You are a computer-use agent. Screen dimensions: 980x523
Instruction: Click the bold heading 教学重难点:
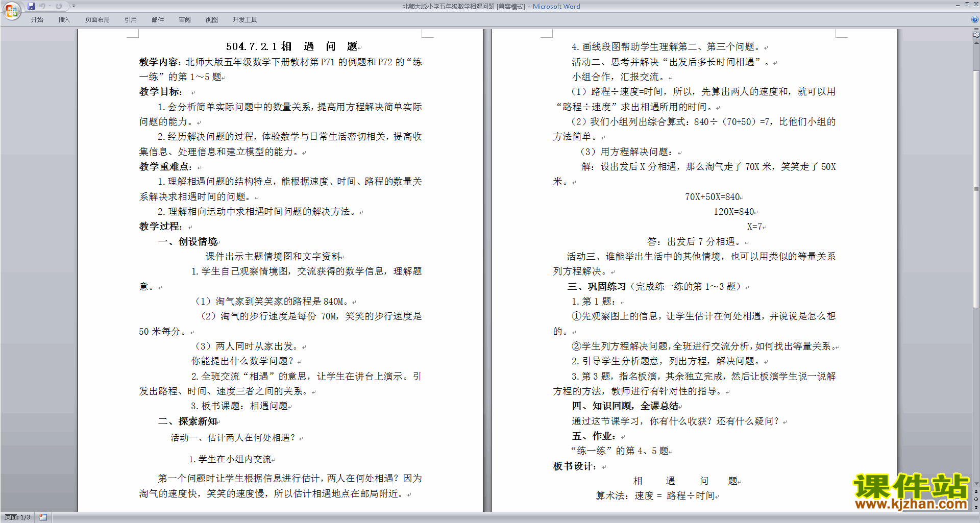[x=166, y=167]
